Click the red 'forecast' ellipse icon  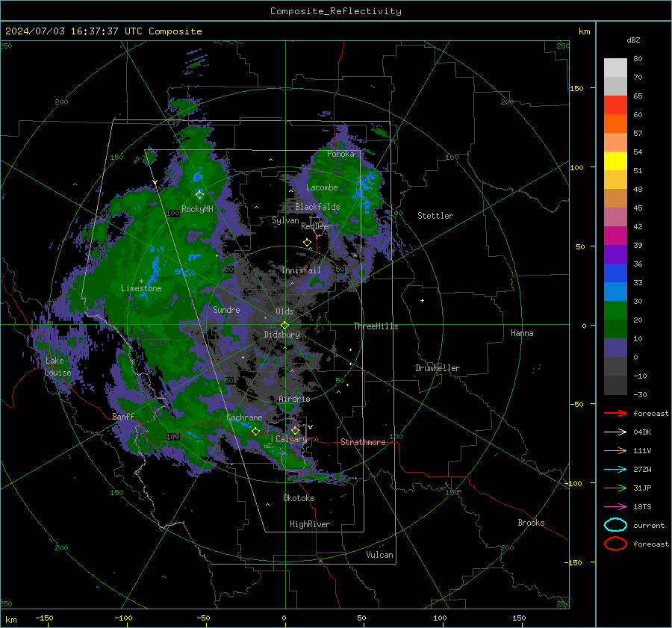click(x=615, y=544)
